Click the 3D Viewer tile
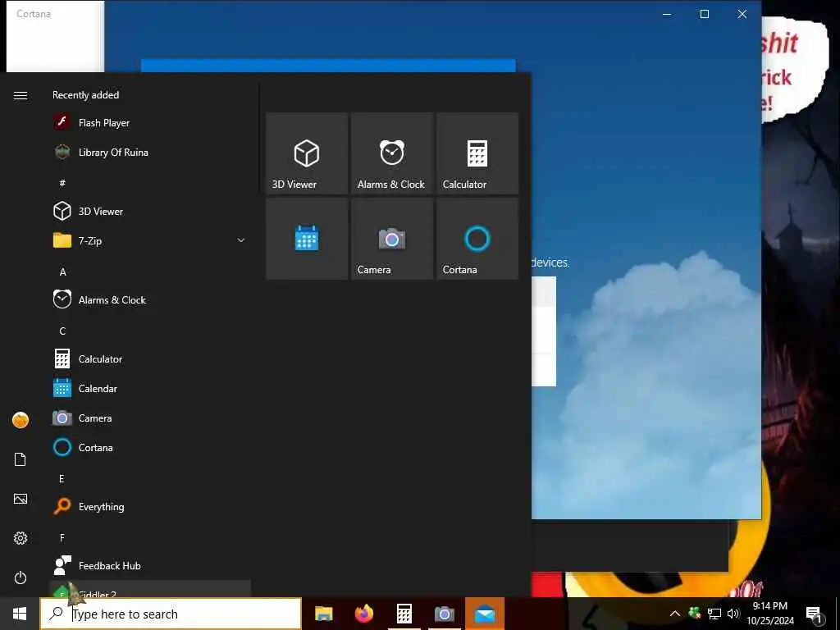Viewport: 840px width, 630px height. 307,153
